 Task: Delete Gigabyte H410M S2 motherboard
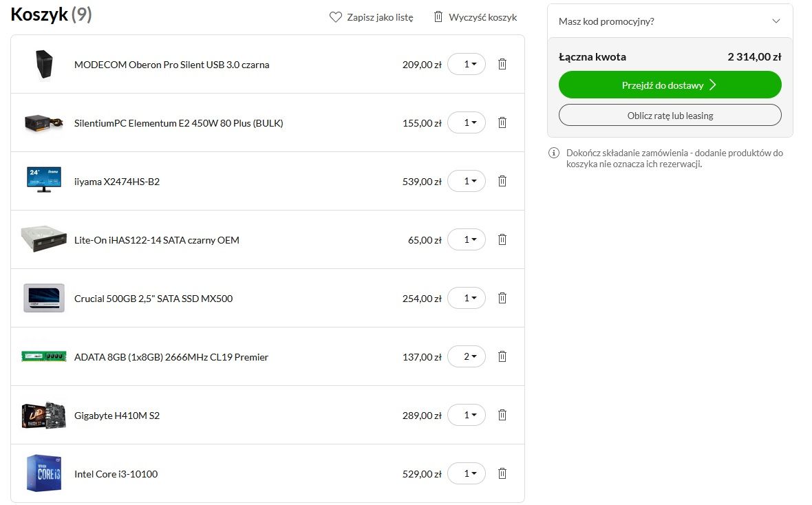point(502,416)
